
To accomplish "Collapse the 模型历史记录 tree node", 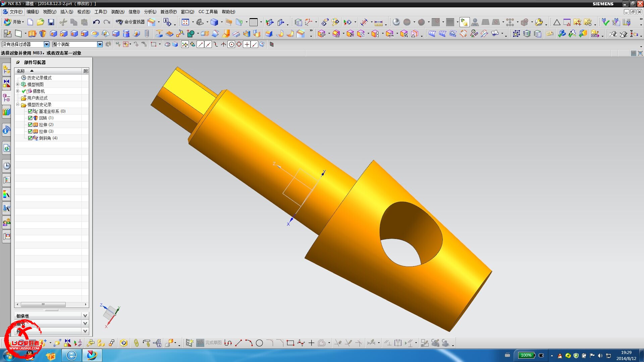I will [x=18, y=105].
